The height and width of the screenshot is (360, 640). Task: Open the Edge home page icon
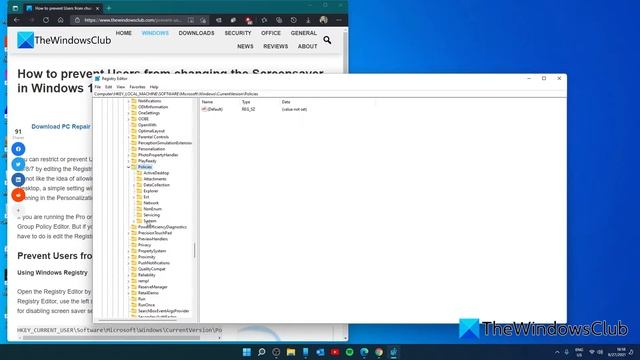click(x=60, y=20)
